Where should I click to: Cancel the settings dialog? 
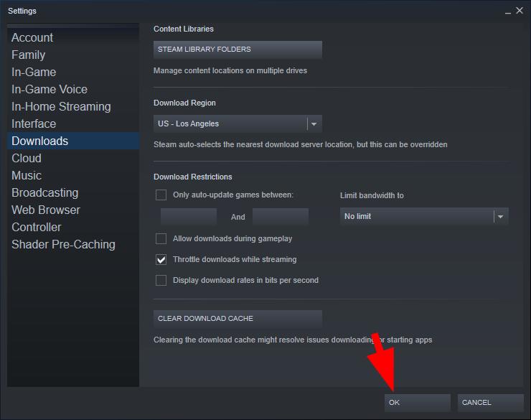[x=490, y=403]
